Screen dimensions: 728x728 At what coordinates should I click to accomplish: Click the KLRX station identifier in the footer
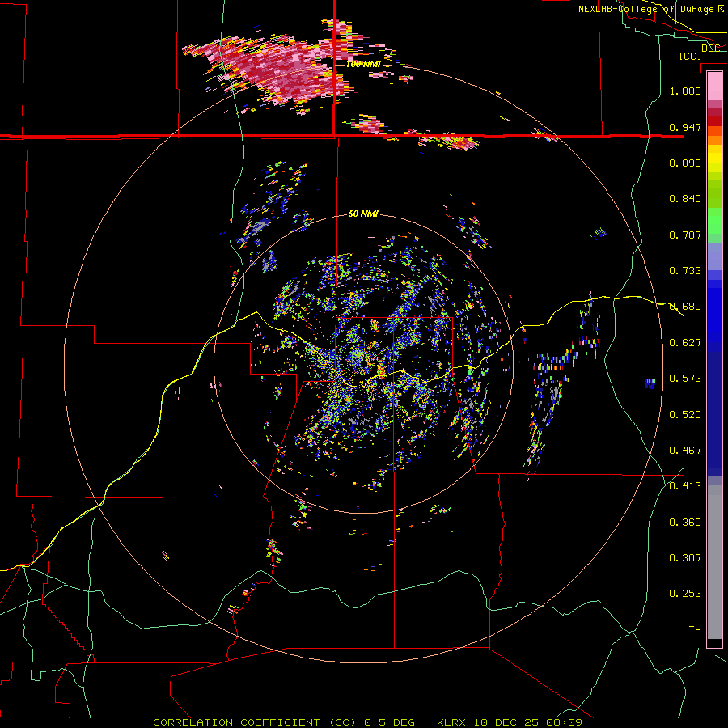tap(453, 722)
